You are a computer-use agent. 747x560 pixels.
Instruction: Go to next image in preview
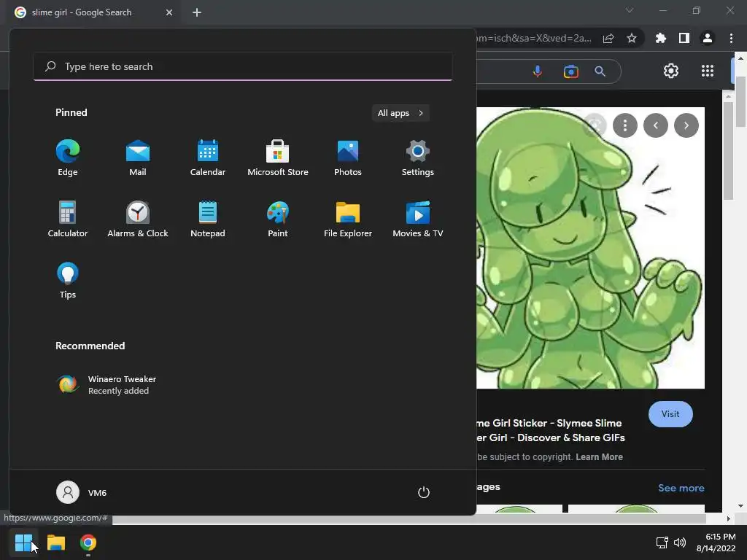pos(686,125)
